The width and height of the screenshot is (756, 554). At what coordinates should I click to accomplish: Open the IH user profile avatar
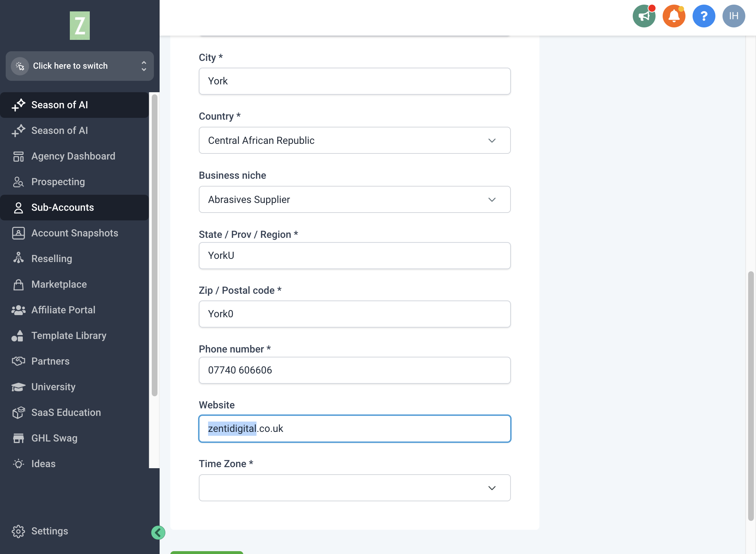[x=734, y=16]
